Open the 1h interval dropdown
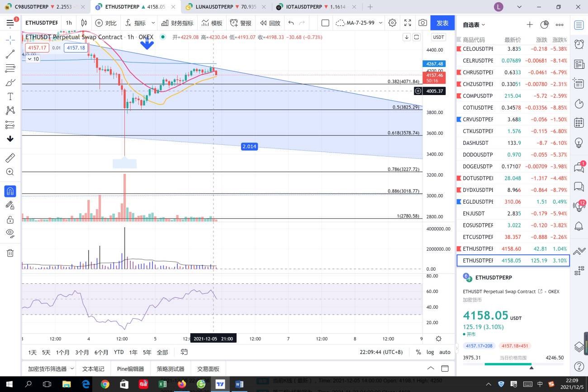The height and width of the screenshot is (392, 588). [x=69, y=23]
